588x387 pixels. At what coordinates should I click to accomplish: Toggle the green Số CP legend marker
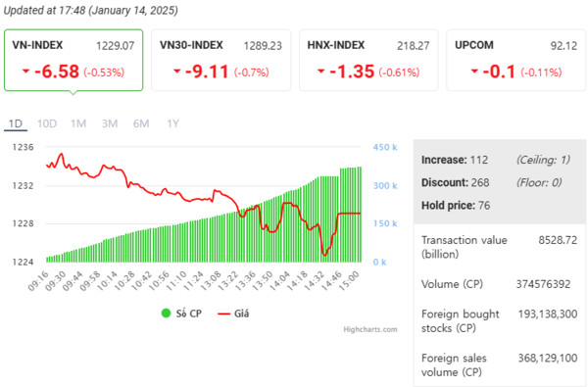(x=166, y=314)
